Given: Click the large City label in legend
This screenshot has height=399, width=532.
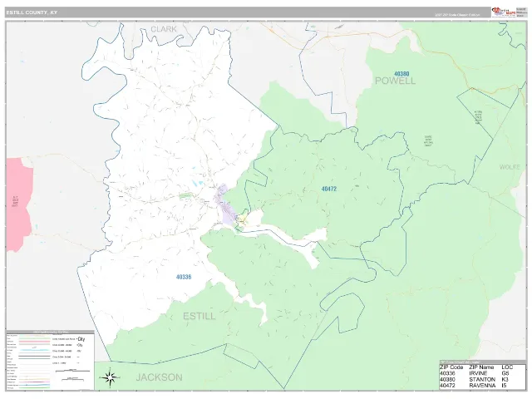Looking at the screenshot, I should click(x=81, y=339).
